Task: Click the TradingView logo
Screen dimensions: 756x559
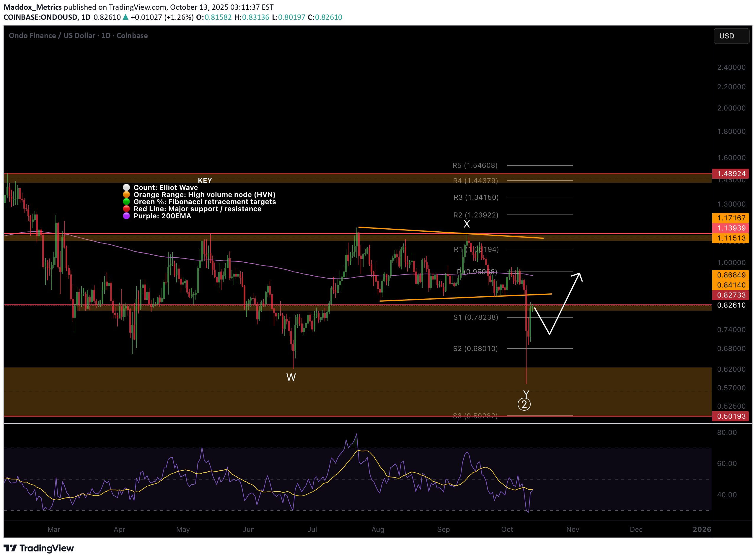Action: (39, 548)
